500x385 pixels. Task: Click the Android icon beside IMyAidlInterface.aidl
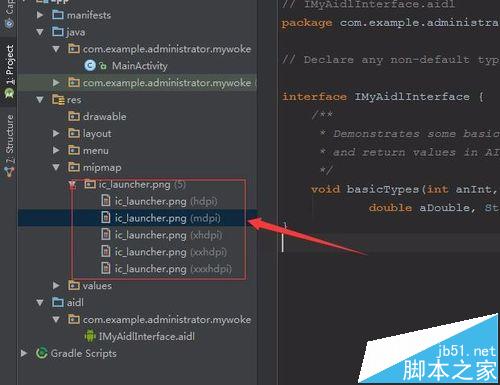coord(90,336)
